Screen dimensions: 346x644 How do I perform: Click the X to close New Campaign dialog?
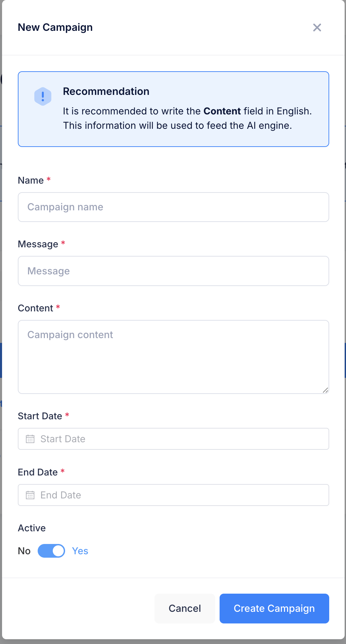317,28
